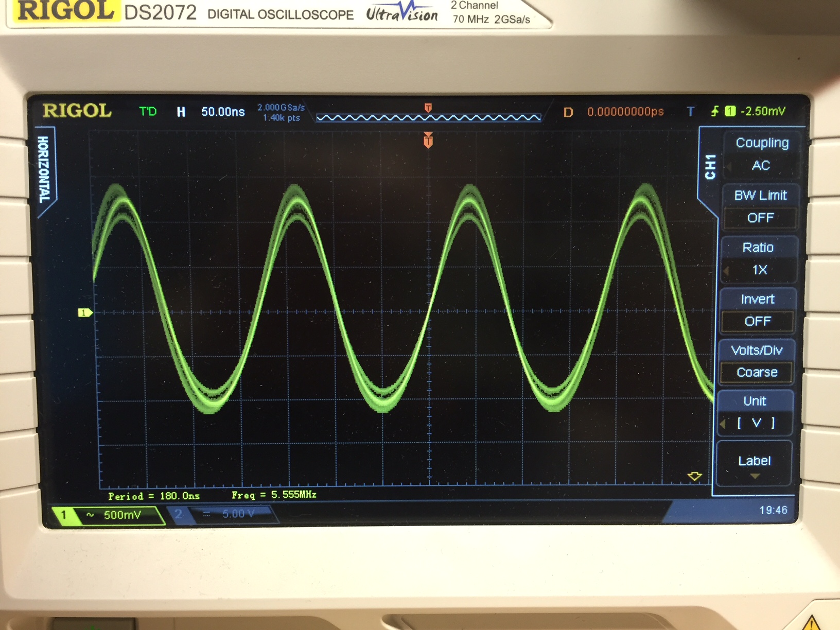The width and height of the screenshot is (840, 630).
Task: Click the Period = 180.0ns measurement
Action: tap(154, 496)
